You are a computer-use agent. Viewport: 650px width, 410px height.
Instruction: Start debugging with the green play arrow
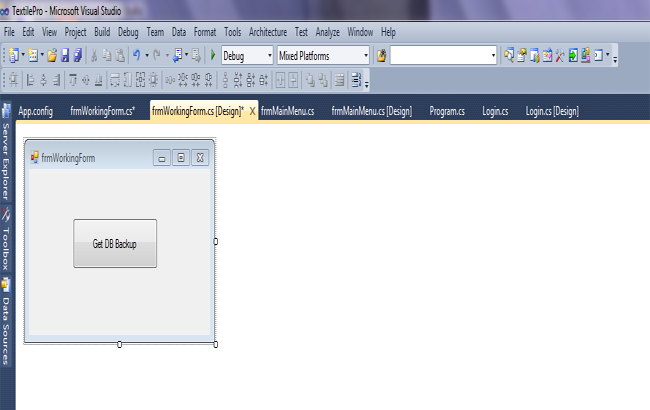coord(213,55)
